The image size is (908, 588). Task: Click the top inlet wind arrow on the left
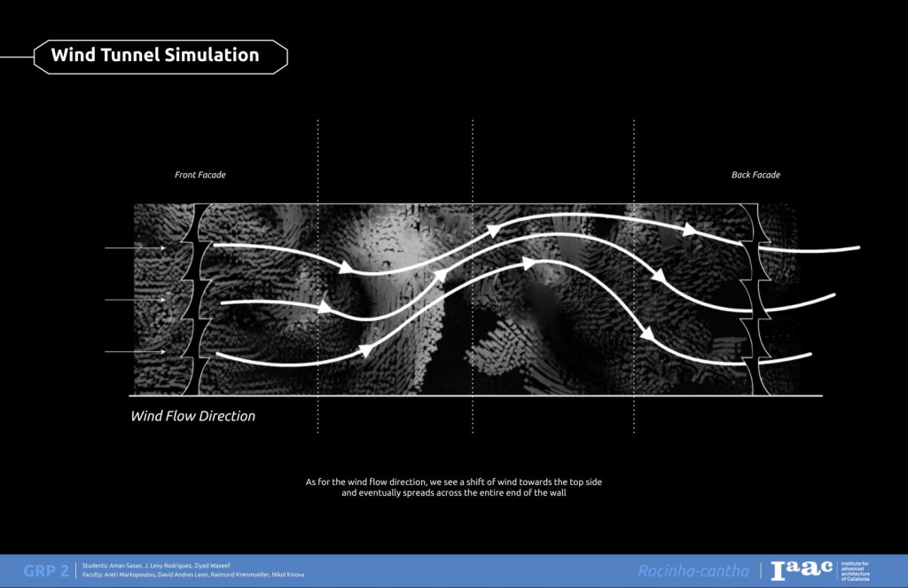tap(135, 248)
